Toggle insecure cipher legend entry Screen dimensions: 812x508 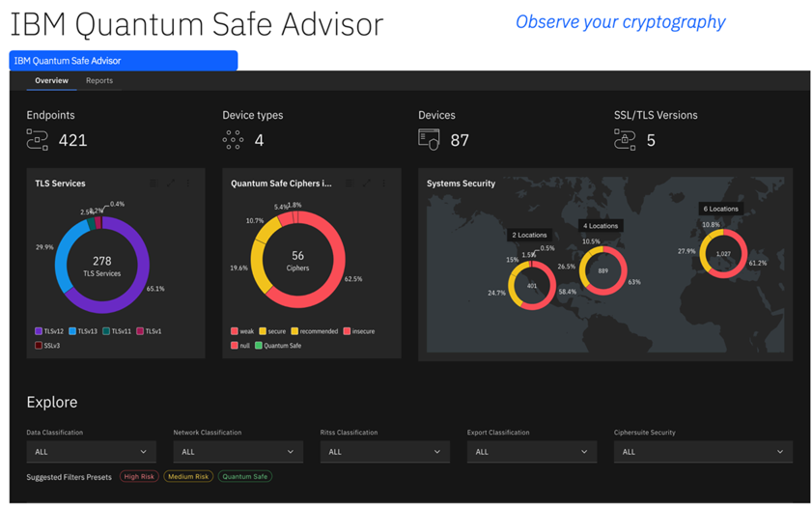tap(359, 331)
